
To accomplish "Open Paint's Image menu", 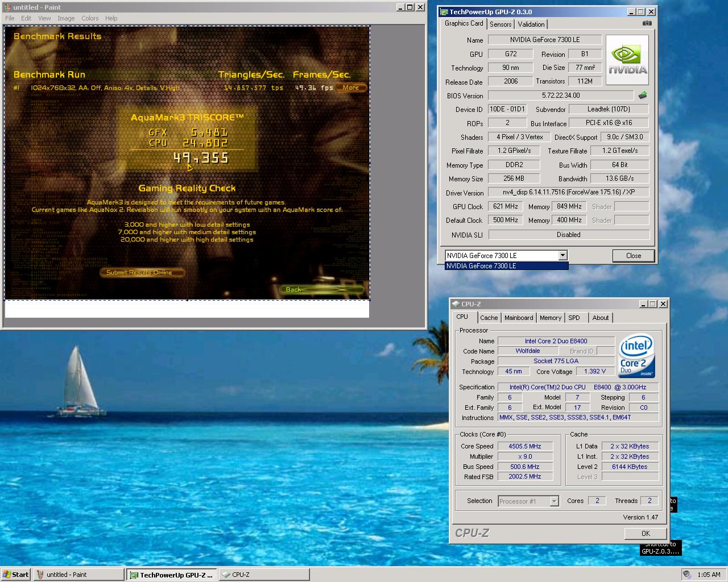I will (66, 18).
